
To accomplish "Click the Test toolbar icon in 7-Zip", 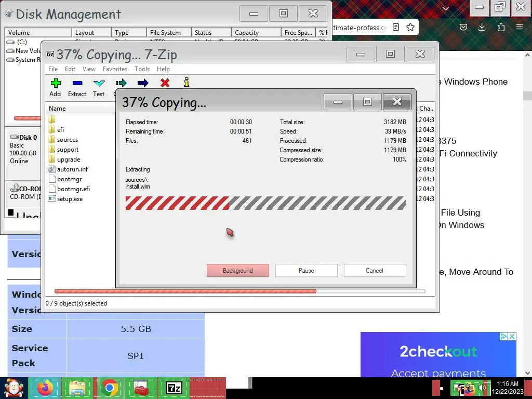I will 99,87.
